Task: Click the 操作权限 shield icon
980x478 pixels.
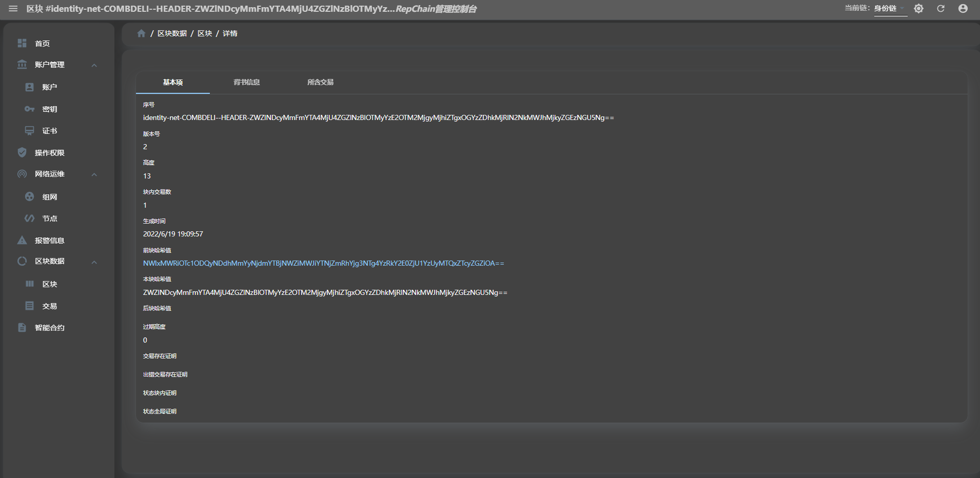Action: click(x=22, y=152)
